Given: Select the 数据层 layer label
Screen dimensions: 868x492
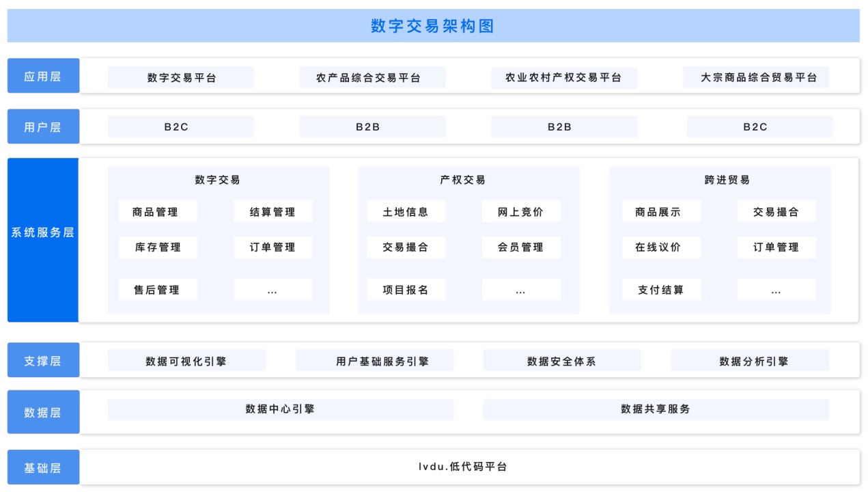Looking at the screenshot, I should click(x=43, y=412).
